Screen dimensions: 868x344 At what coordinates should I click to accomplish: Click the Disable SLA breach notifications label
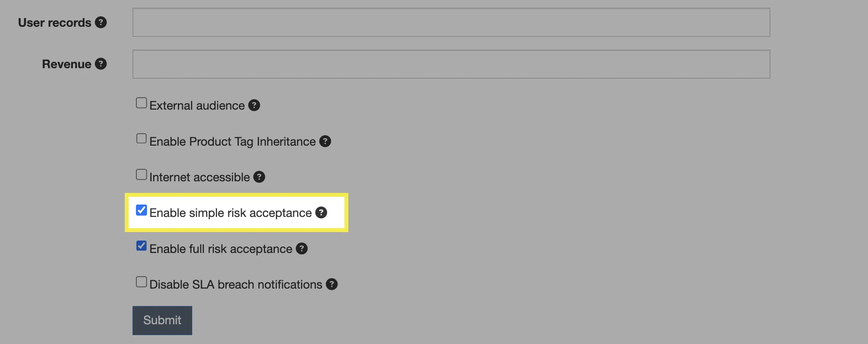(x=236, y=285)
